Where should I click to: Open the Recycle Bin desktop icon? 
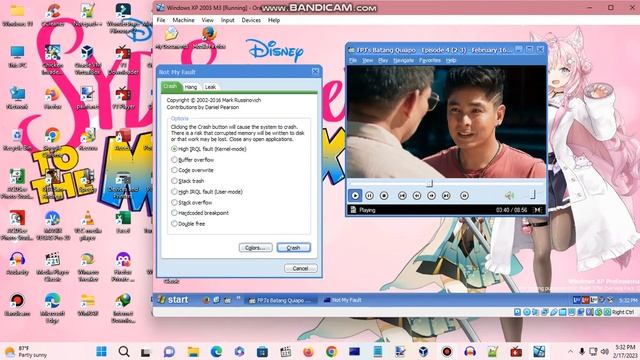pos(18,140)
